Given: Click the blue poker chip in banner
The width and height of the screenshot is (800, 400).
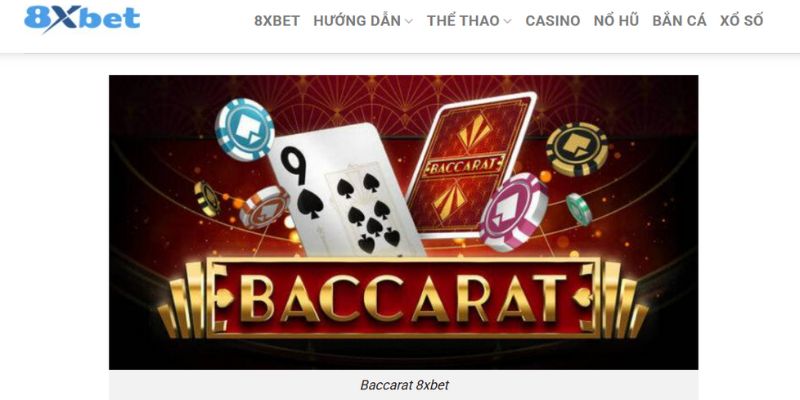Looking at the screenshot, I should pos(244,129).
